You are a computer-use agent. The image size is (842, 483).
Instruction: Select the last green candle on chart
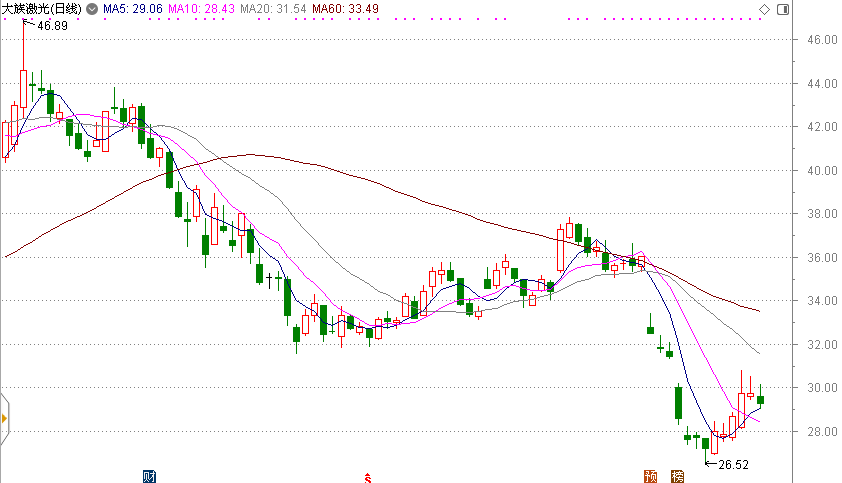coord(760,400)
